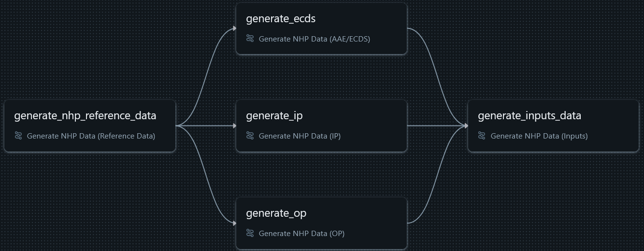Click the curved edge leaving generate_ecds node
The image size is (644, 251).
[x=437, y=72]
